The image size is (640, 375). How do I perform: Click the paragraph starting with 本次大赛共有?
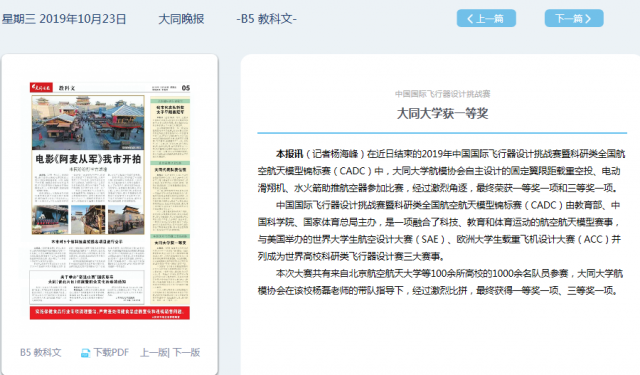point(440,282)
